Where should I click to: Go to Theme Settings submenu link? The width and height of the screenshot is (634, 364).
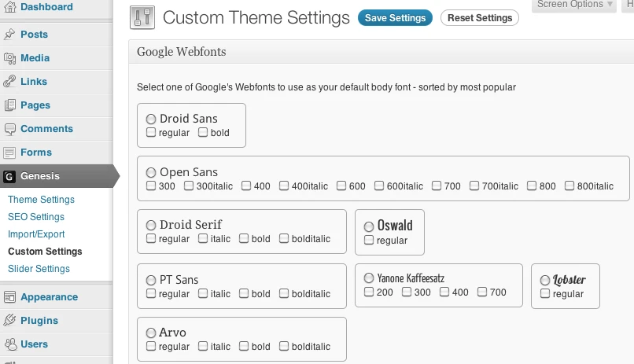coord(41,200)
